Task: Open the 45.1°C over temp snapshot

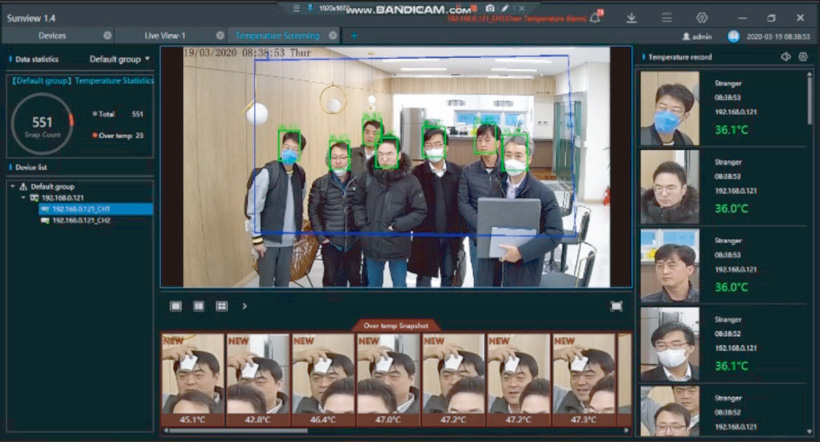Action: [x=192, y=377]
